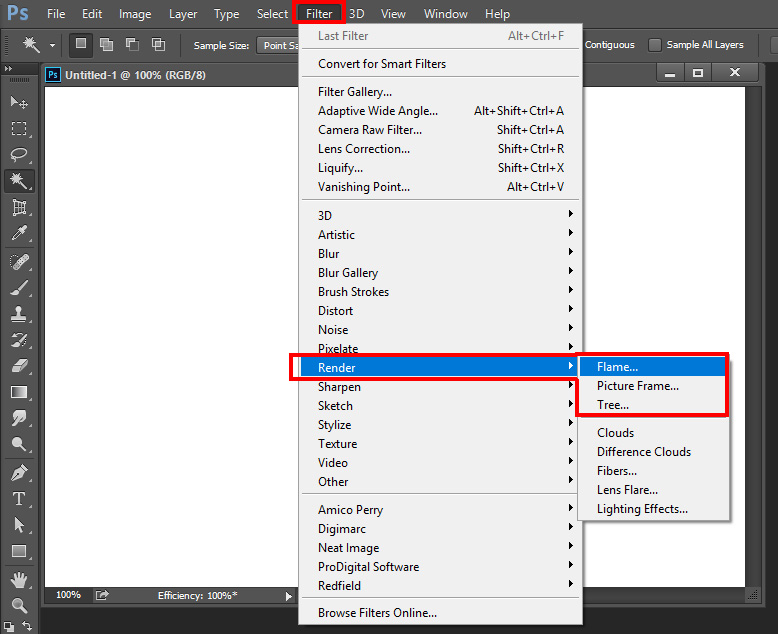The image size is (778, 634).
Task: Click Browse Filters Online...
Action: pyautogui.click(x=440, y=613)
